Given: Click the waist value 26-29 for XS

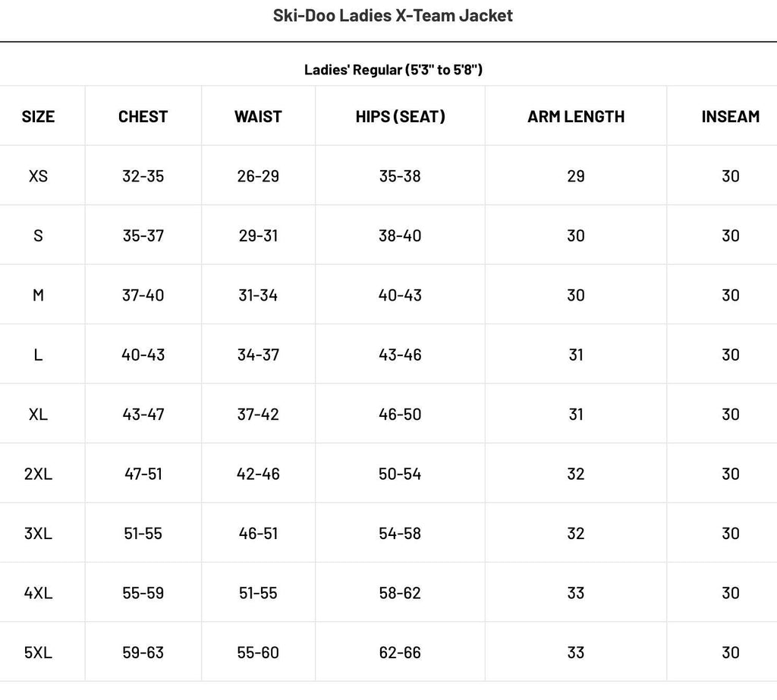Looking at the screenshot, I should coord(258,176).
